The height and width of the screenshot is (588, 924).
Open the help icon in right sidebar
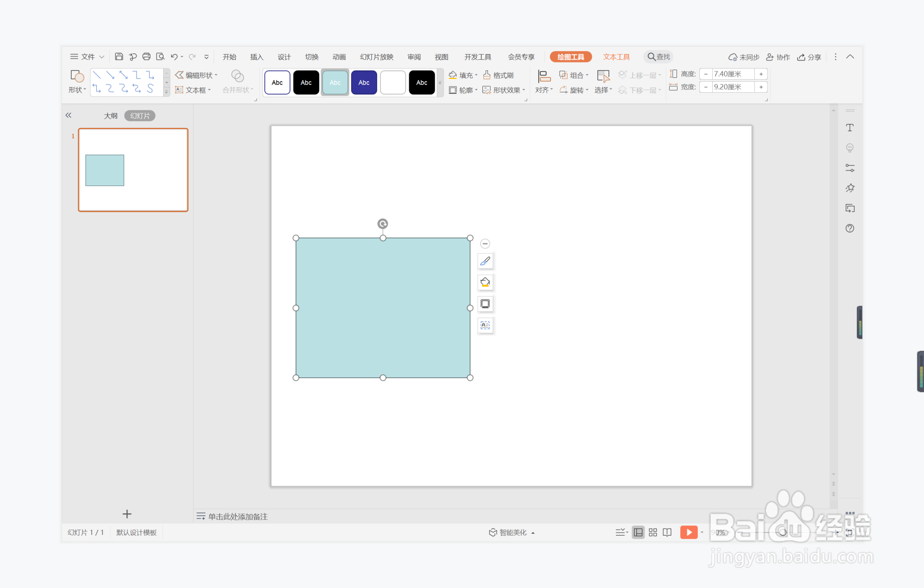pos(849,228)
